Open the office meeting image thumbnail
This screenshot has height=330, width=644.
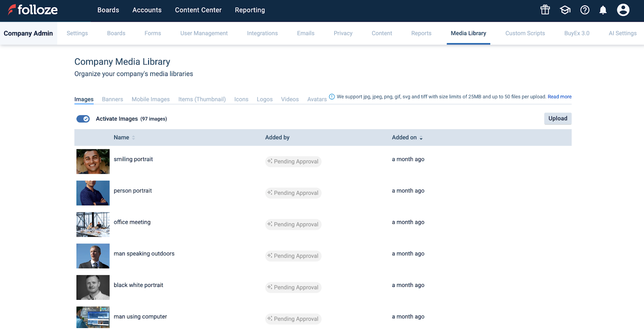93,225
